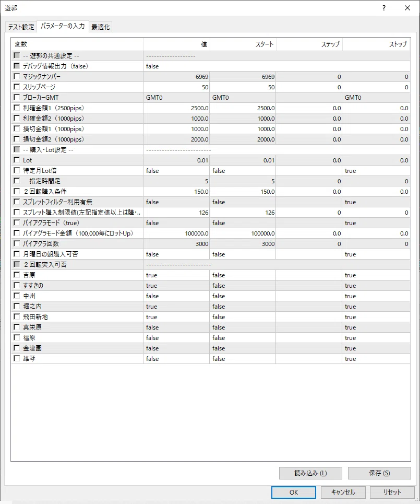The image size is (420, 504).
Task: Reset parameters using リセット button
Action: click(392, 492)
